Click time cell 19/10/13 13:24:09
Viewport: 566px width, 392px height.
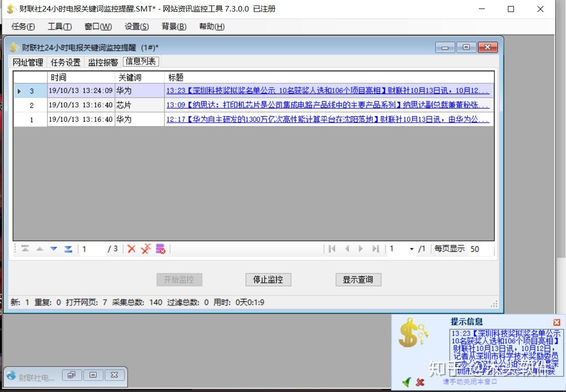coord(81,91)
